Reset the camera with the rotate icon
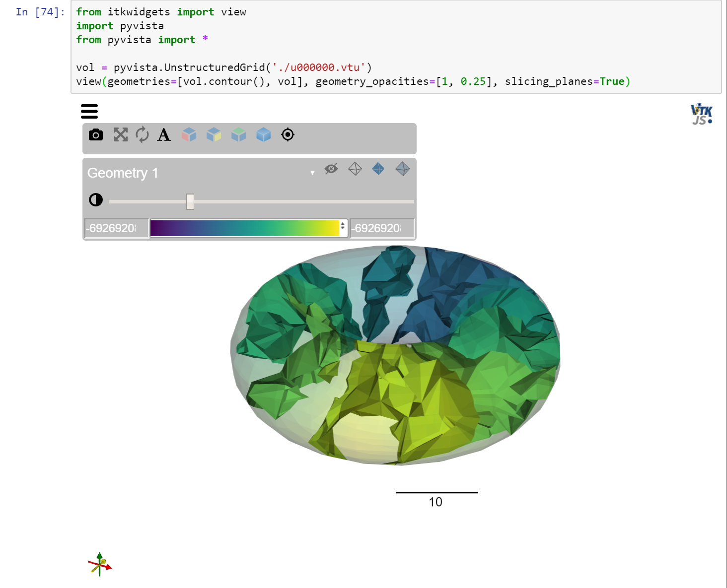 click(x=144, y=134)
